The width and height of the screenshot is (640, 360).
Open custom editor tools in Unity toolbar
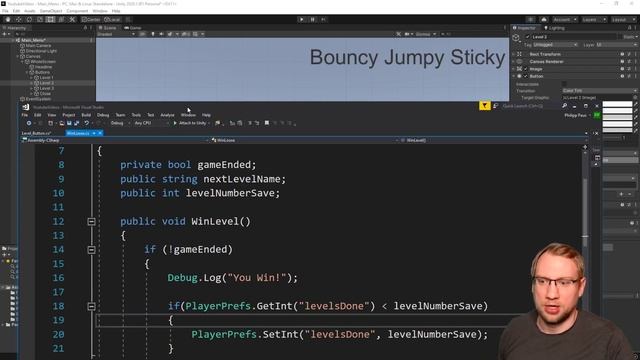point(72,20)
